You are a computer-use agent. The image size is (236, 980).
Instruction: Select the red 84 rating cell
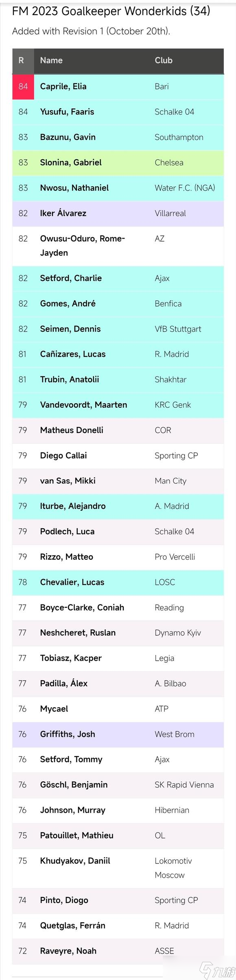[23, 87]
